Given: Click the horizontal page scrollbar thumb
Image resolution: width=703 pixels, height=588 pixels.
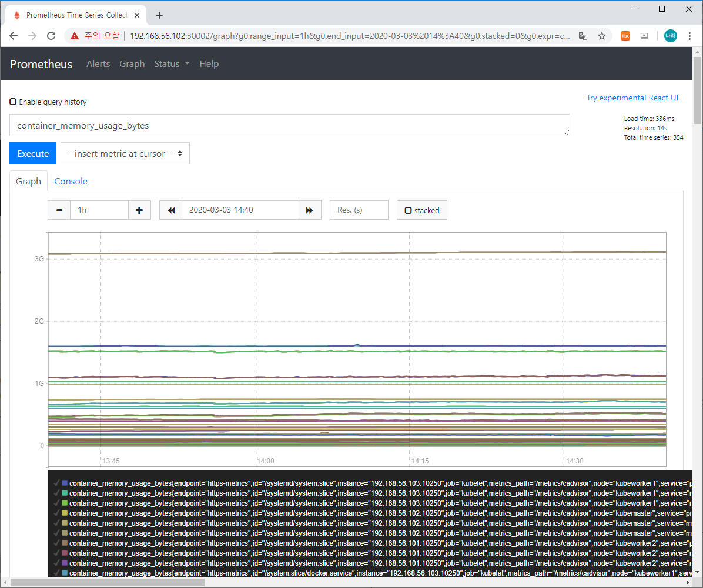Looking at the screenshot, I should tap(108, 583).
